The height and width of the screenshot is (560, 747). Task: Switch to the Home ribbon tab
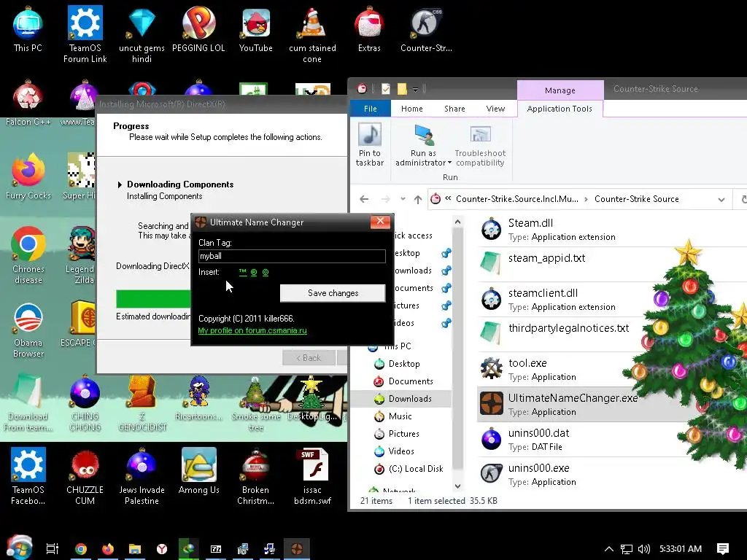click(411, 109)
